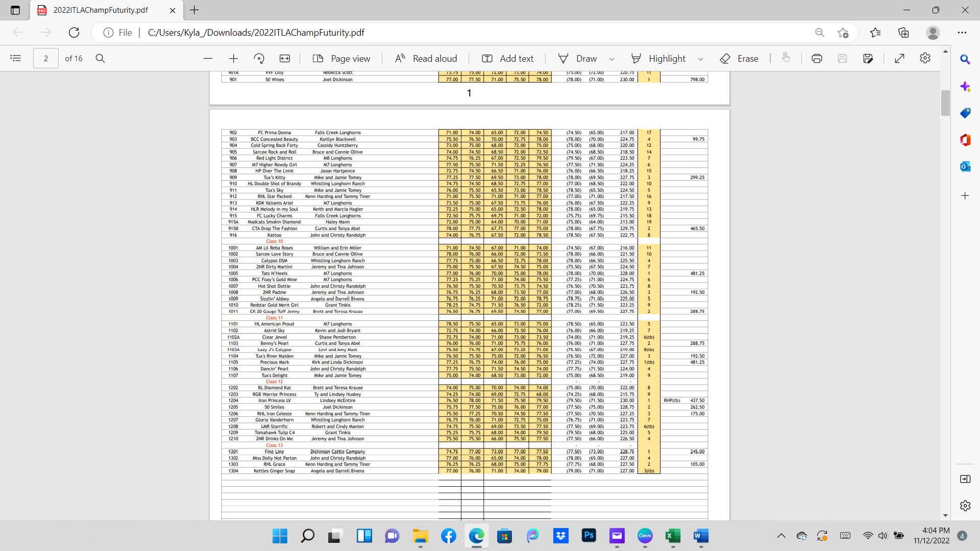The image size is (980, 551).
Task: Toggle the Highlight tool
Action: click(658, 58)
